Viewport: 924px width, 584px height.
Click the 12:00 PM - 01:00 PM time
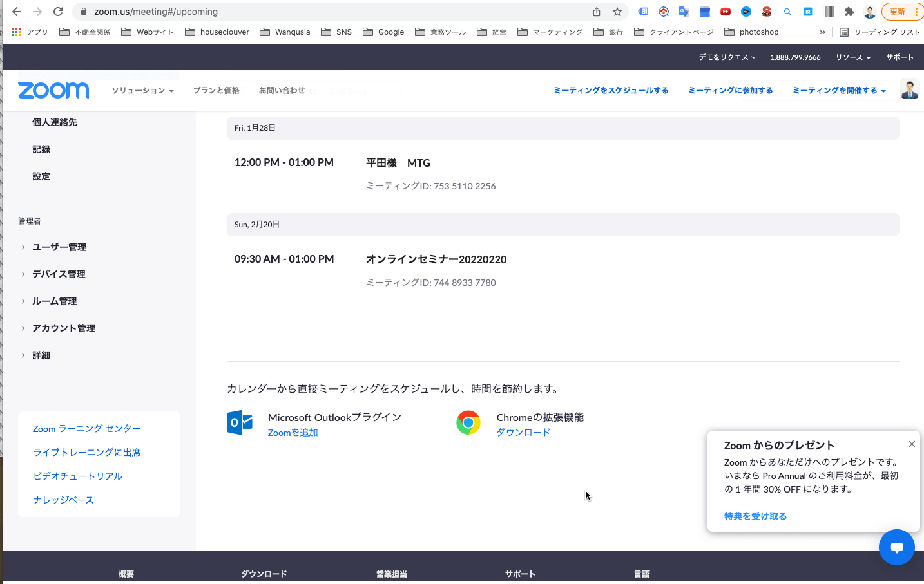click(284, 163)
